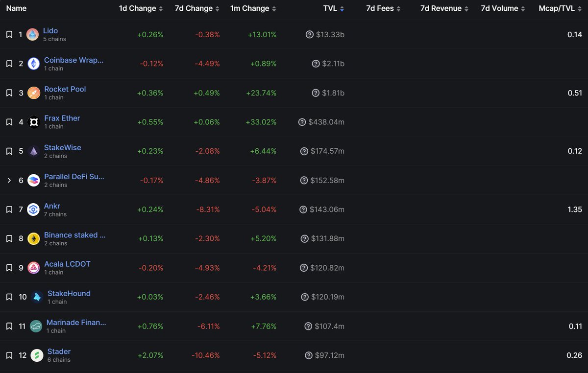Screen dimensions: 588x373
Task: Show TVL help icon for $97.12m
Action: 308,355
